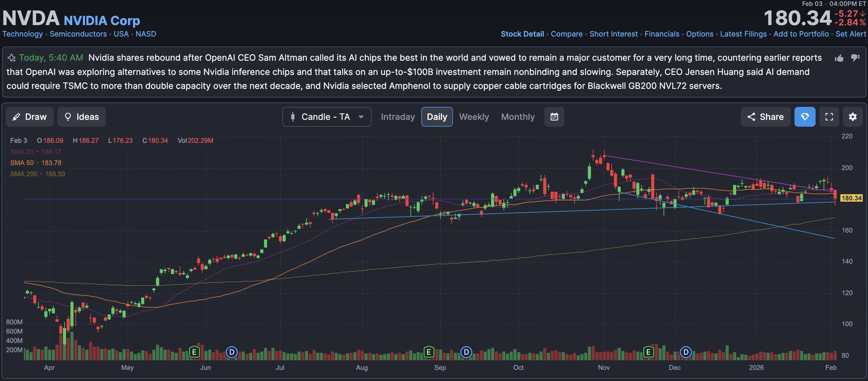This screenshot has width=868, height=381.
Task: Open the Financials tab
Action: (x=662, y=34)
